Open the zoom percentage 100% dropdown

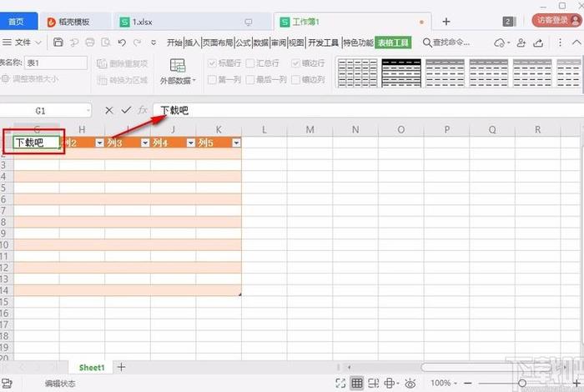[444, 383]
